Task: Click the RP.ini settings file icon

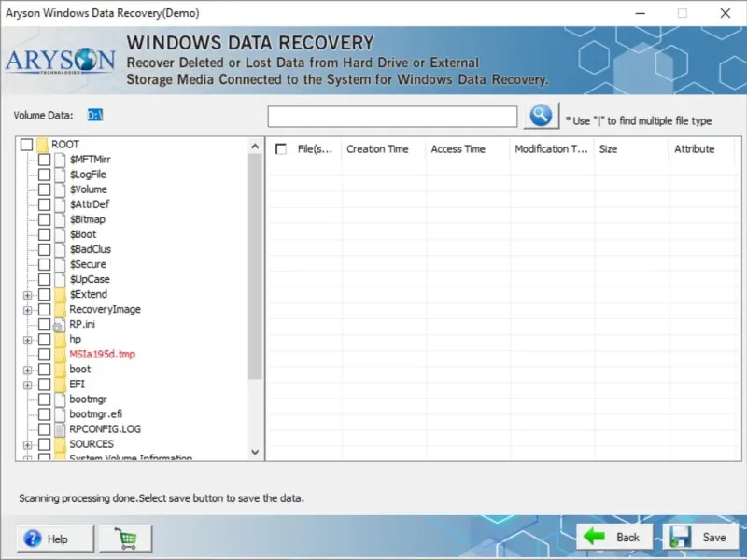Action: [59, 325]
